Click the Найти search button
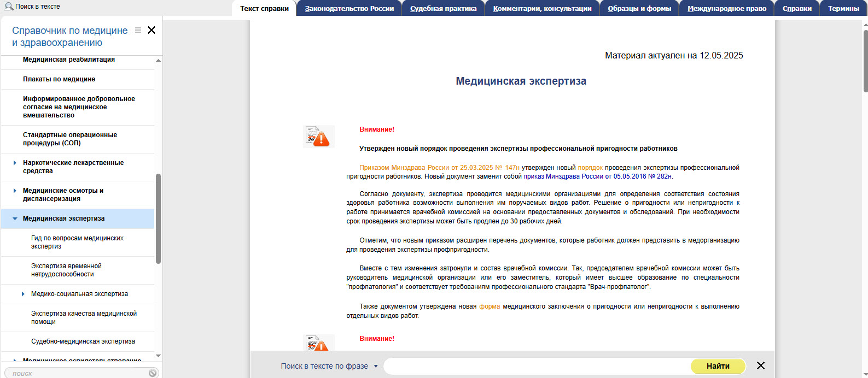 pyautogui.click(x=718, y=366)
